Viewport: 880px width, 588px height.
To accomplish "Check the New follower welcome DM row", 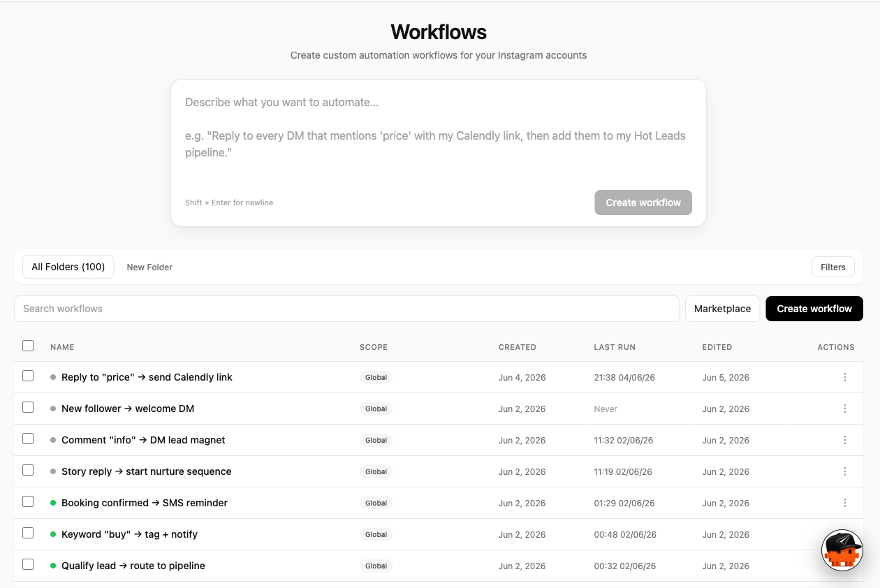I will [28, 407].
